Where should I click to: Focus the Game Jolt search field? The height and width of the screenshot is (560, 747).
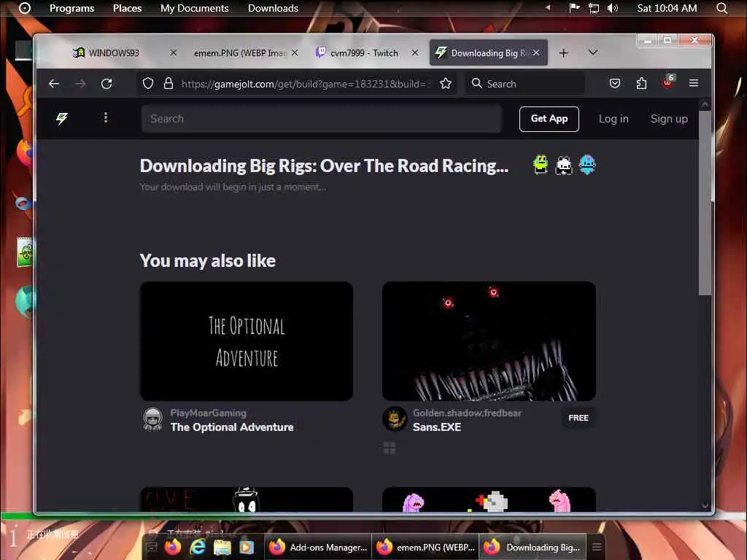coord(322,119)
